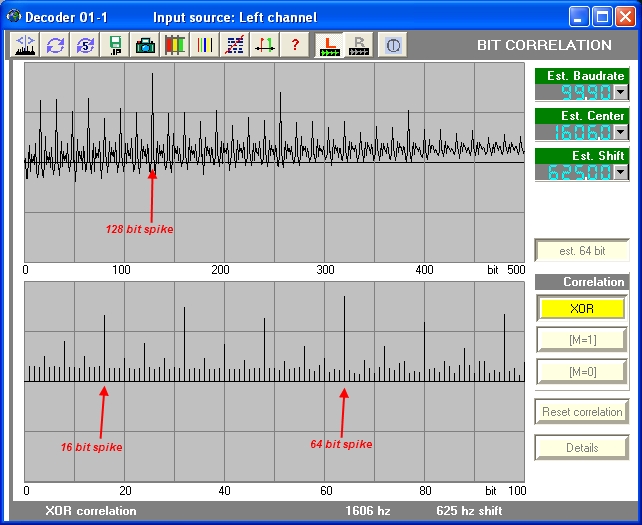
Task: Click the Details button
Action: (x=582, y=448)
